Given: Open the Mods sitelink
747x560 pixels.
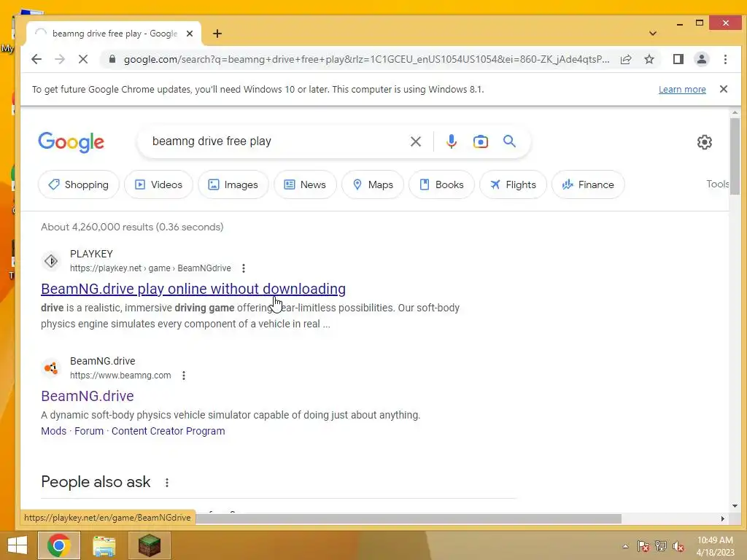Looking at the screenshot, I should point(53,431).
